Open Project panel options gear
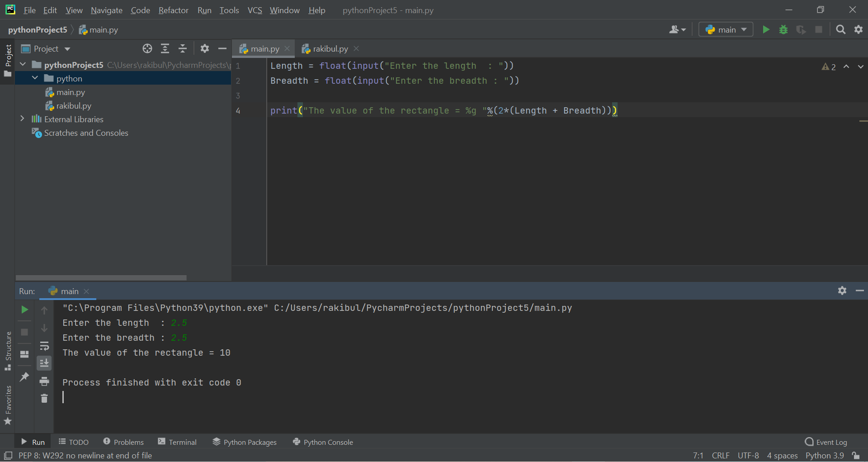The image size is (868, 462). pos(205,49)
